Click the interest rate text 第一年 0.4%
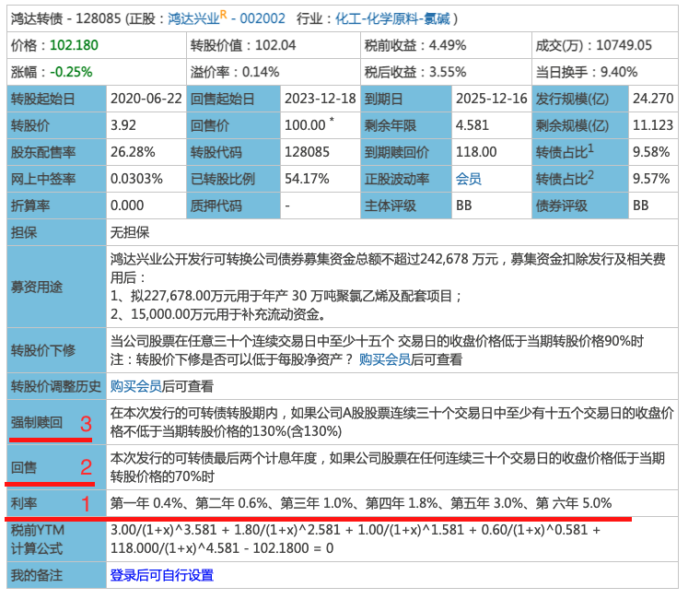This screenshot has width=700, height=599. pos(146,503)
